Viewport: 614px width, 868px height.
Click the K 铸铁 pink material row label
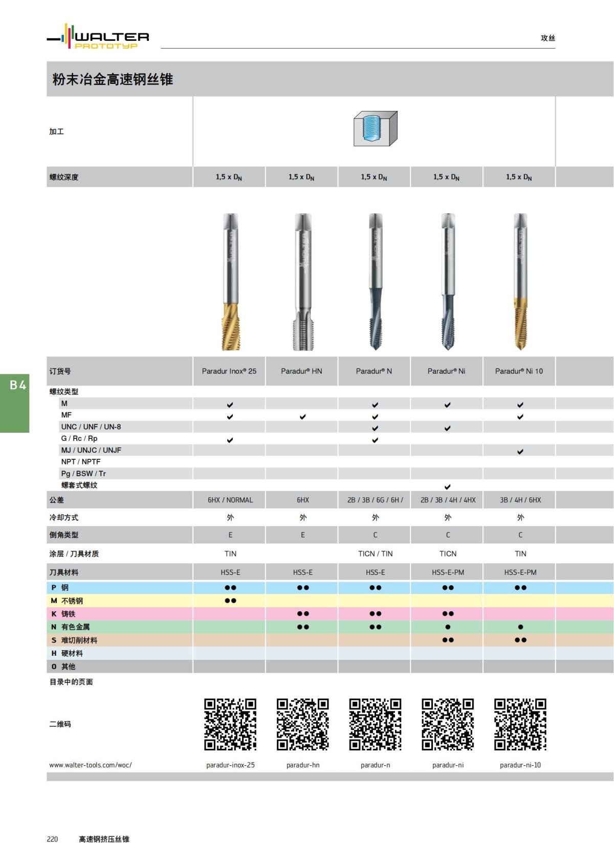pyautogui.click(x=63, y=614)
